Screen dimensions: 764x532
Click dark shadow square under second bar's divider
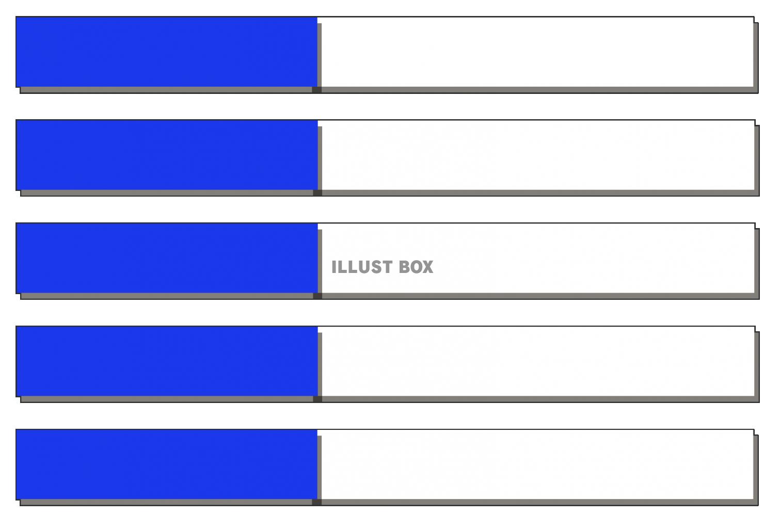(317, 193)
